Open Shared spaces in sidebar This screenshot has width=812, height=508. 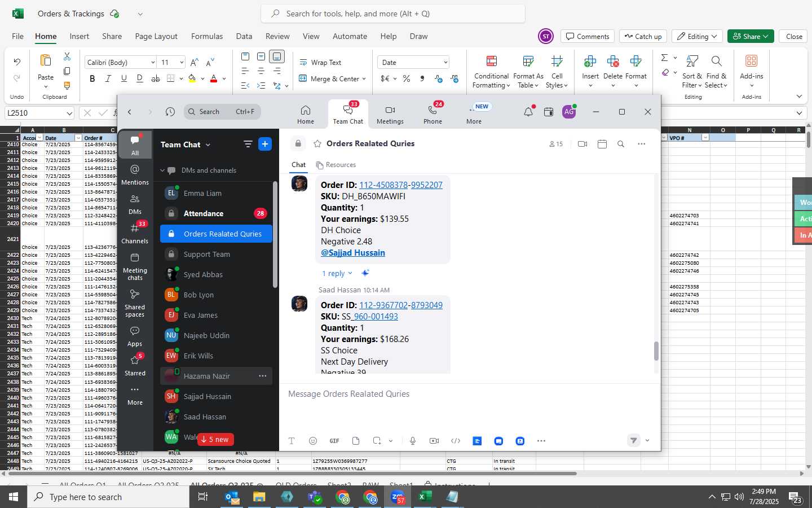pyautogui.click(x=135, y=303)
